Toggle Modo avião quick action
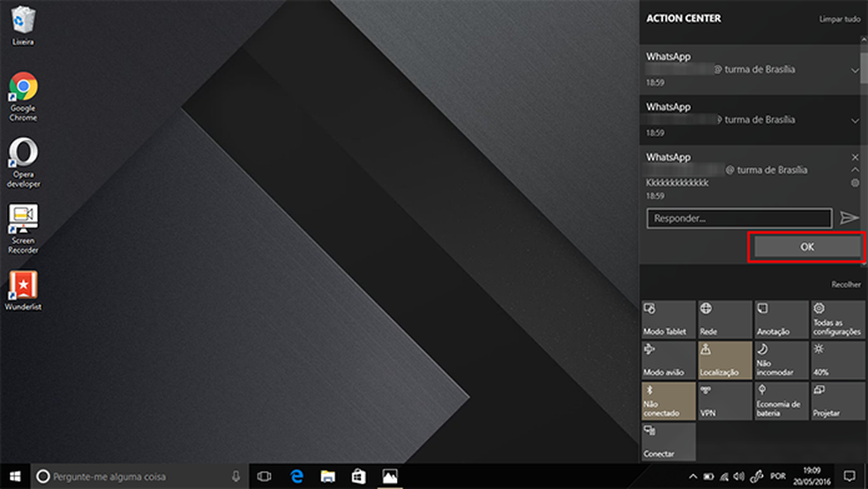868x489 pixels. click(x=668, y=360)
